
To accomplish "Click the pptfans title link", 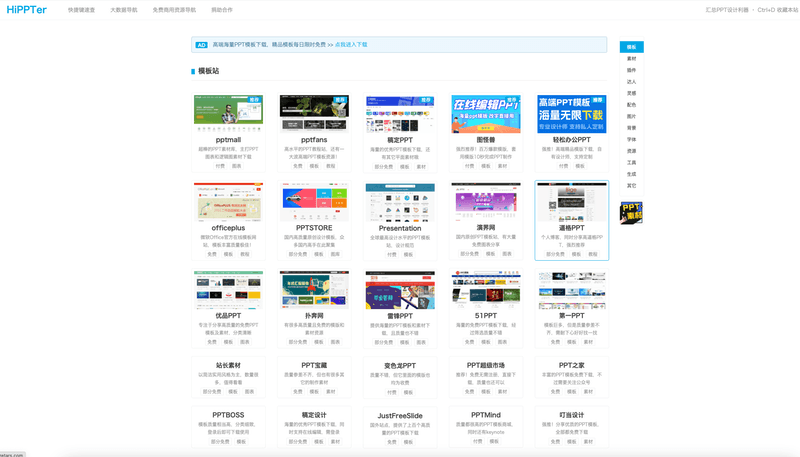I will pyautogui.click(x=314, y=140).
